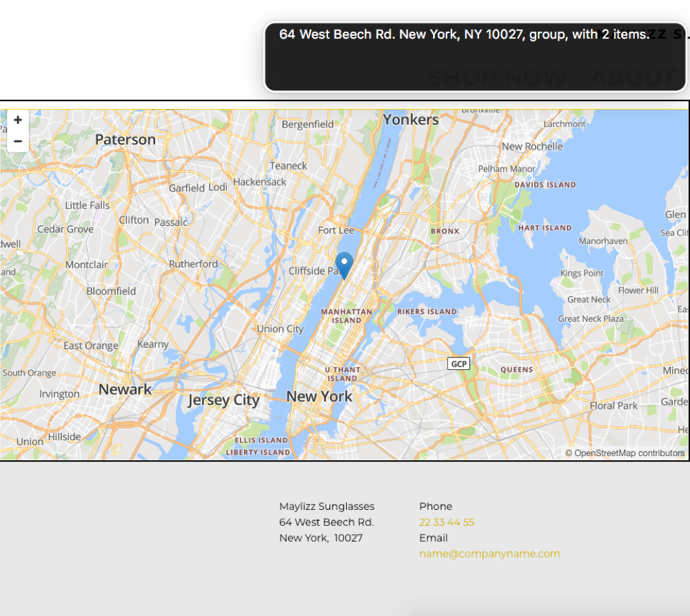This screenshot has width=690, height=616.
Task: Click the New York label on the map
Action: 318,396
